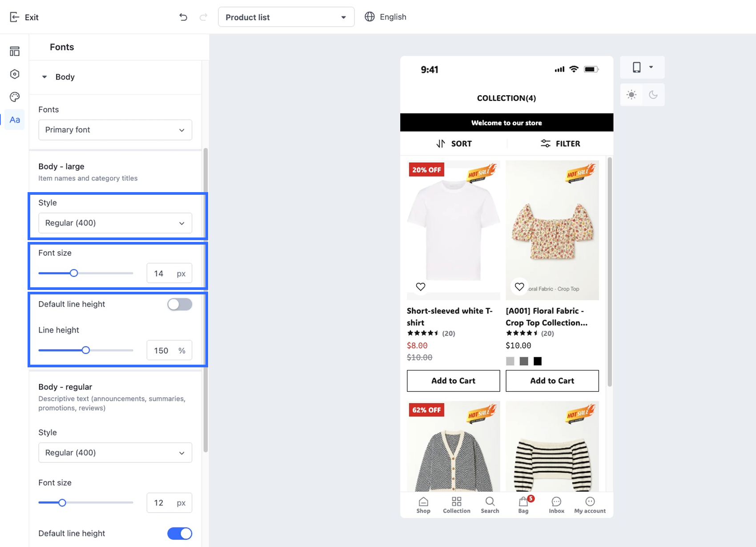Favorite the Short-sleeved white T-shirt heart icon
The image size is (756, 547).
pyautogui.click(x=421, y=287)
